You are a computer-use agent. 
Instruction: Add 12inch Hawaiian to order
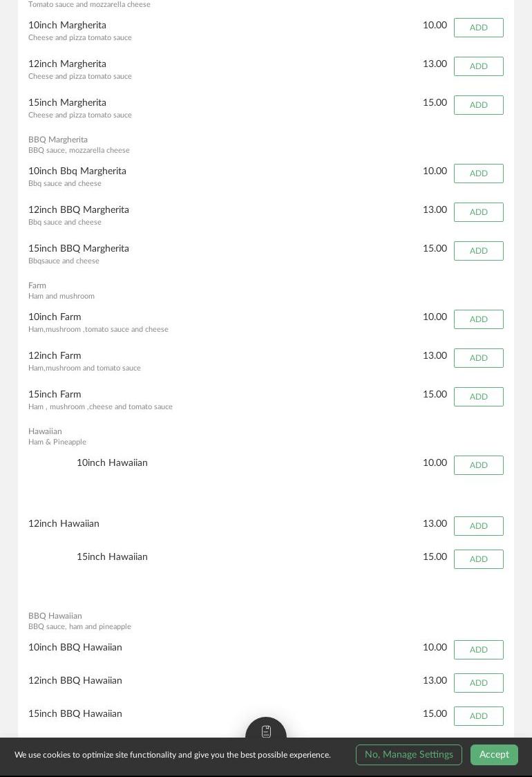479,526
